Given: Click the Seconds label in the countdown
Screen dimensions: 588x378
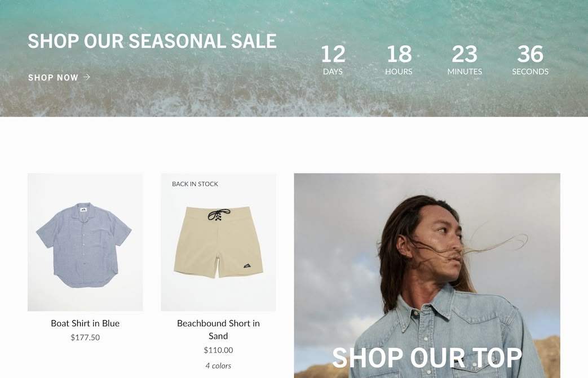Looking at the screenshot, I should (x=530, y=72).
